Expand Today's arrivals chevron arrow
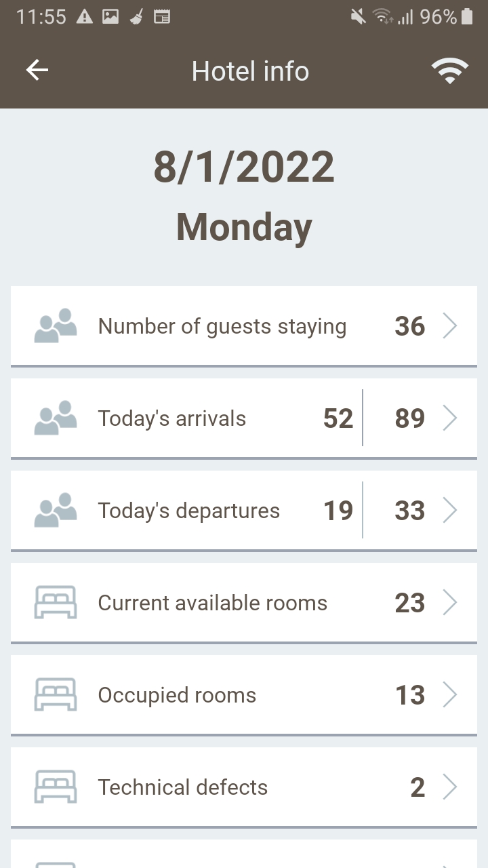The image size is (488, 868). [450, 418]
